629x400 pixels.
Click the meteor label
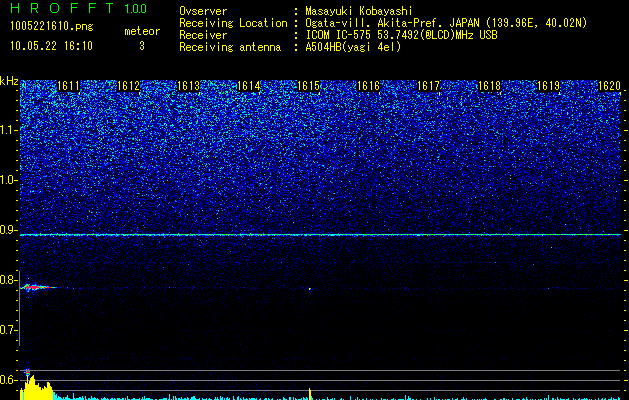(x=142, y=31)
